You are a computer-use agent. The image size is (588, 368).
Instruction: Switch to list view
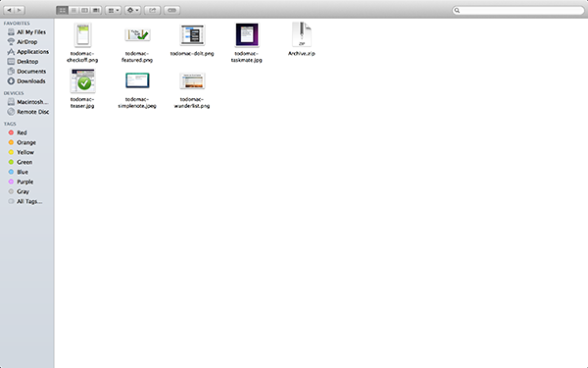73,10
